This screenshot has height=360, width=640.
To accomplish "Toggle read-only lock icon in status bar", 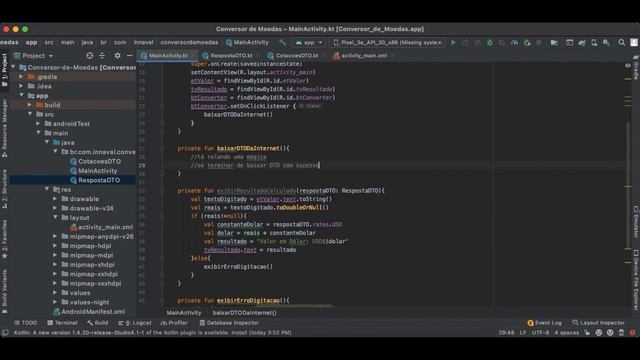I will (587, 333).
